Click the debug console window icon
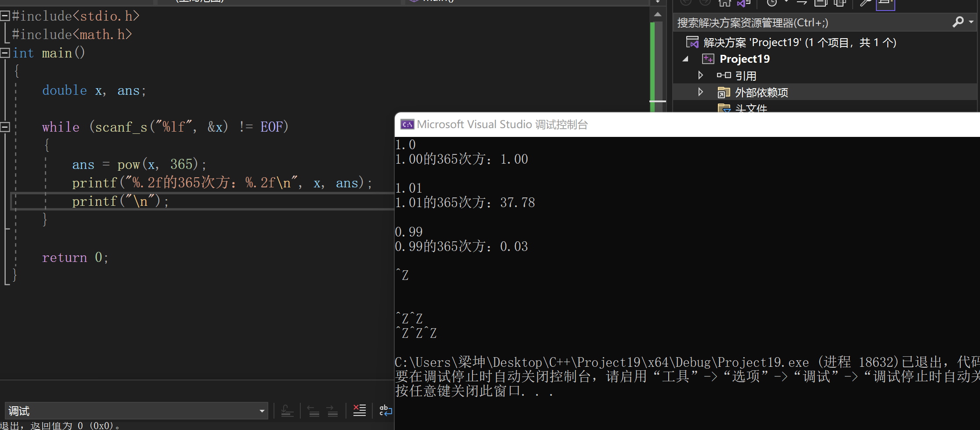The image size is (980, 430). tap(407, 125)
